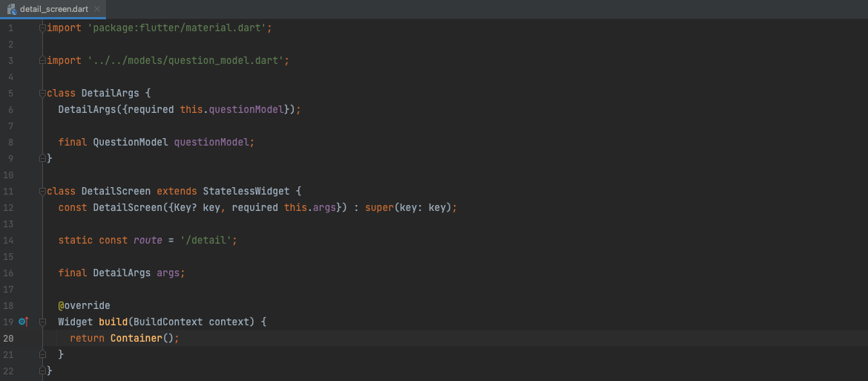Viewport: 868px width, 381px height.
Task: Click the 'return' keyword
Action: point(88,338)
